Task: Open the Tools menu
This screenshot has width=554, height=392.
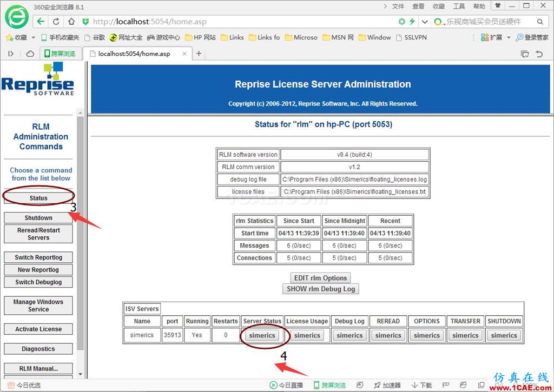Action: click(459, 6)
